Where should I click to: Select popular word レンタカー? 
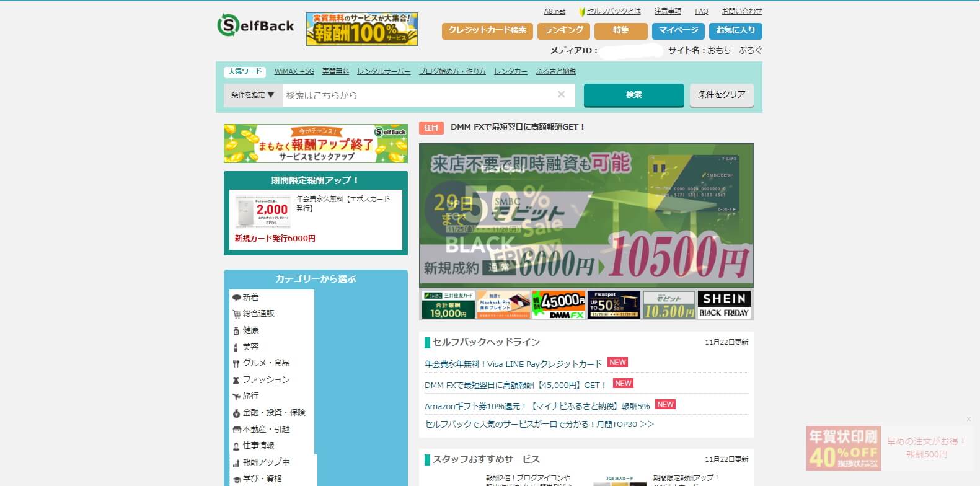coord(511,71)
